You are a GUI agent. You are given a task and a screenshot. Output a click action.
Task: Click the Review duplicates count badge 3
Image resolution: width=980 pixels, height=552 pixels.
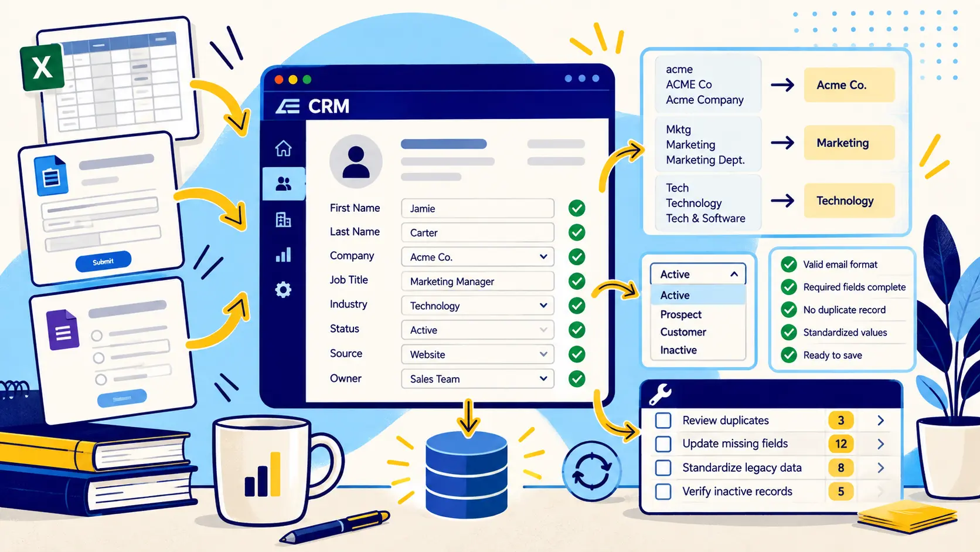[841, 421]
